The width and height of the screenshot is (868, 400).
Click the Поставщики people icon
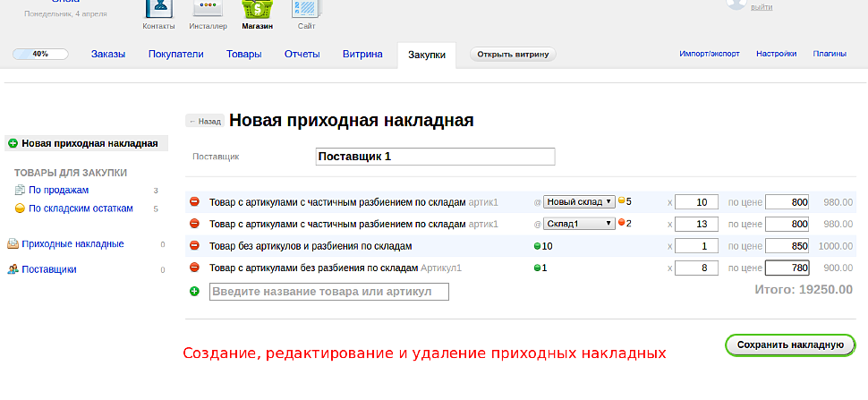coord(13,269)
